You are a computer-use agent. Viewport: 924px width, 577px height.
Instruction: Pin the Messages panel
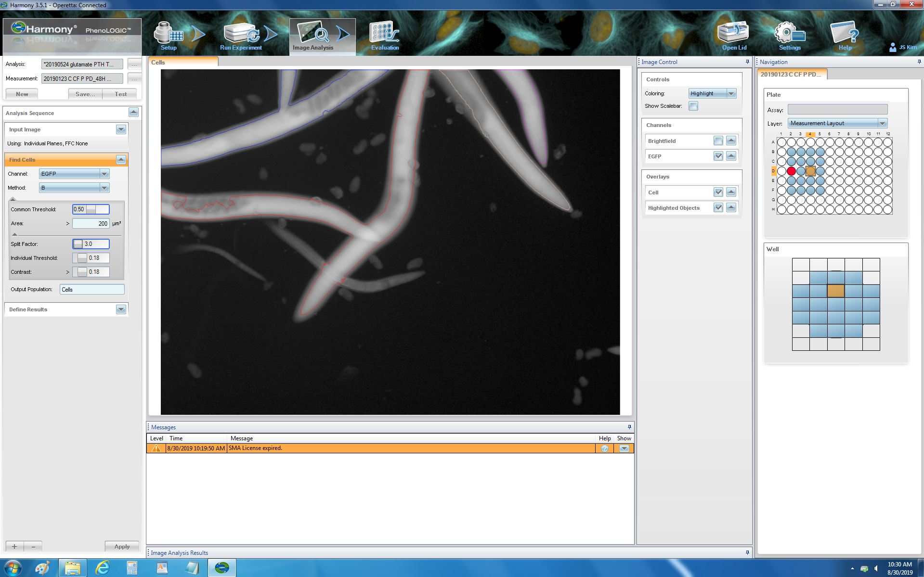click(629, 427)
